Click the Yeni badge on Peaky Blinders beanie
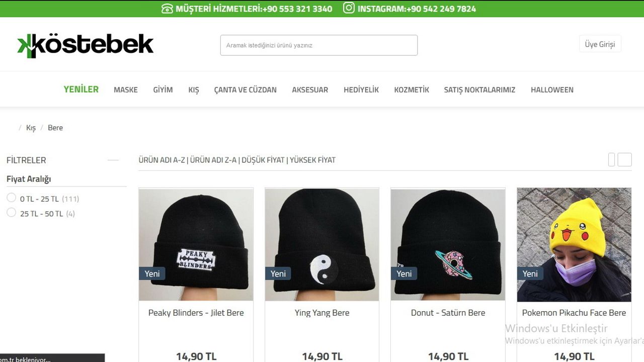The image size is (644, 362). point(151,274)
